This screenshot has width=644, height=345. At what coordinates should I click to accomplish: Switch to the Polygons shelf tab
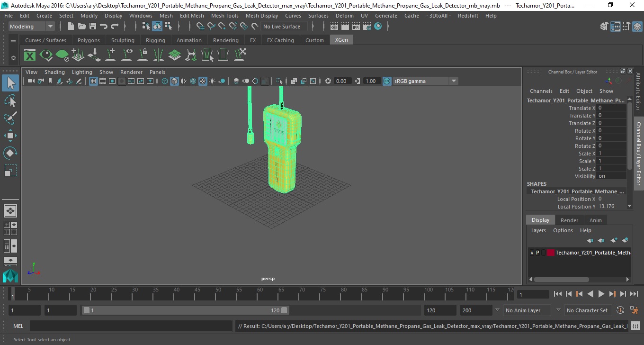click(89, 40)
